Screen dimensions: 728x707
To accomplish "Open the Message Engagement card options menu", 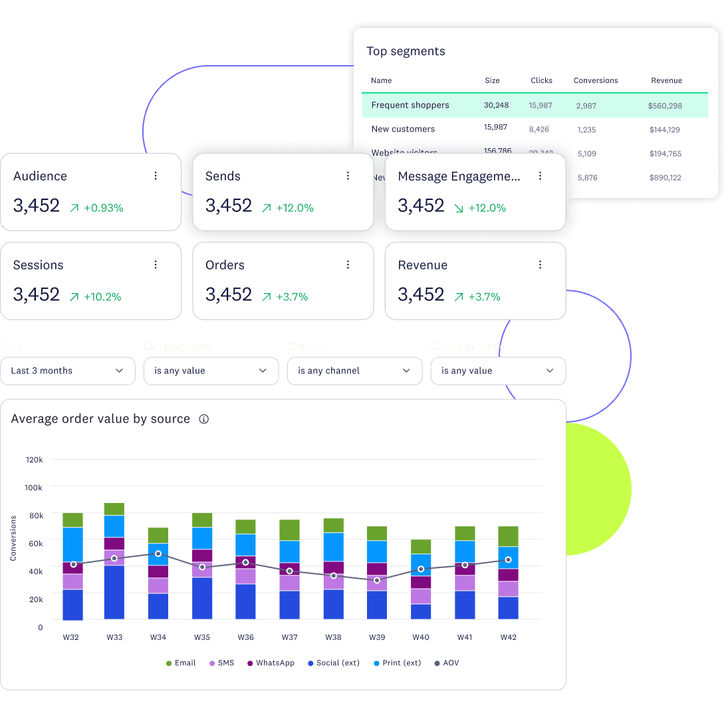I will point(540,175).
